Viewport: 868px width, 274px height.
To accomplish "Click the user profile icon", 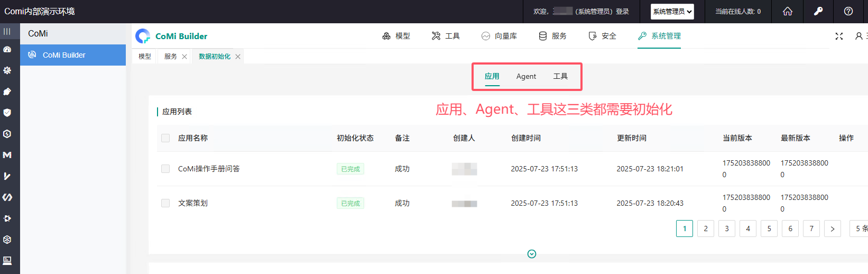I will pos(859,36).
